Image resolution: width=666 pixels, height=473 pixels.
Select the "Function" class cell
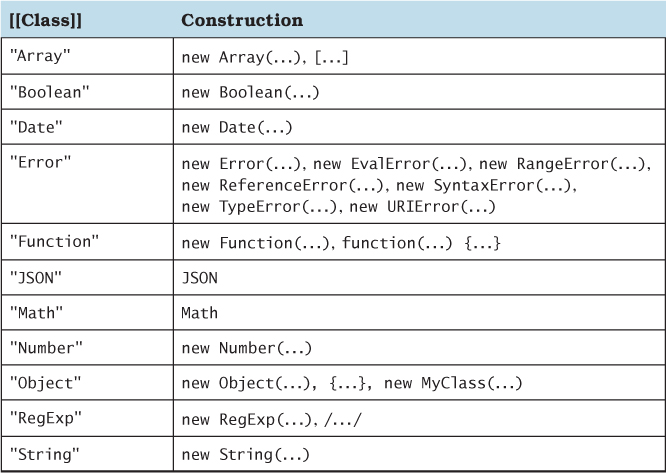coord(51,243)
